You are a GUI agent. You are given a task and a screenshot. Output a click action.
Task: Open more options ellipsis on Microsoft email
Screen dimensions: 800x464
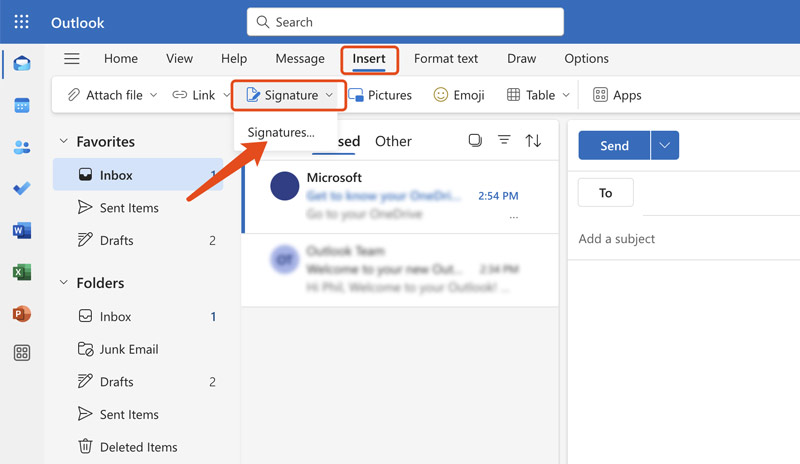tap(514, 217)
